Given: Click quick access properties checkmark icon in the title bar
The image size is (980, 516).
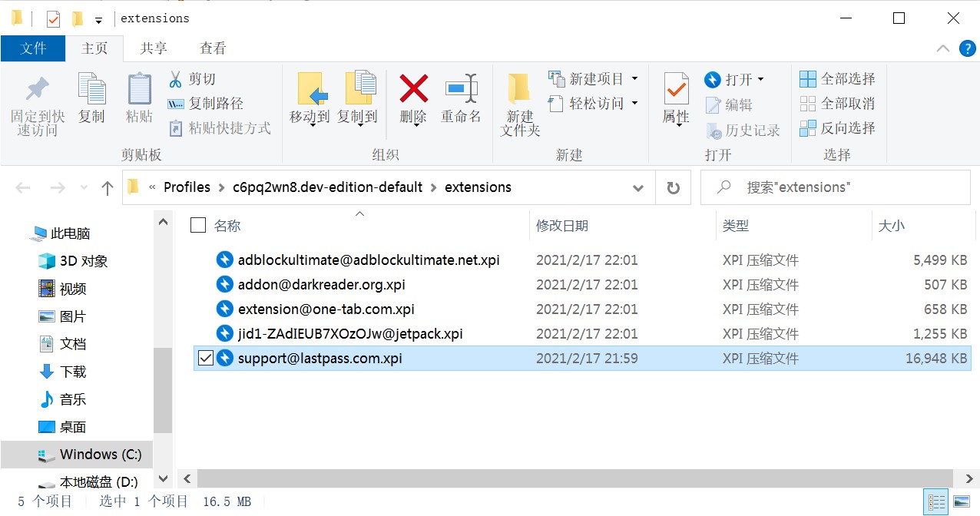Looking at the screenshot, I should click(54, 18).
